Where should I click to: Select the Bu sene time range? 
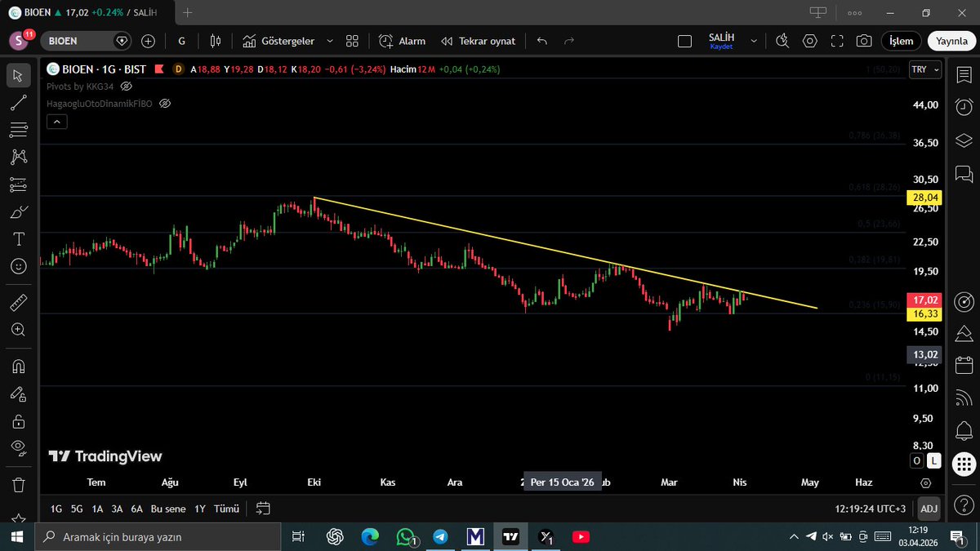[168, 509]
